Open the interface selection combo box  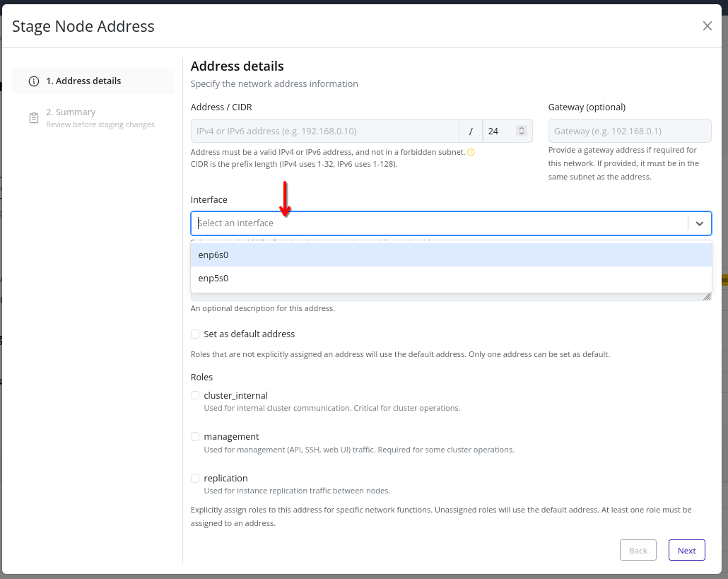424,223
